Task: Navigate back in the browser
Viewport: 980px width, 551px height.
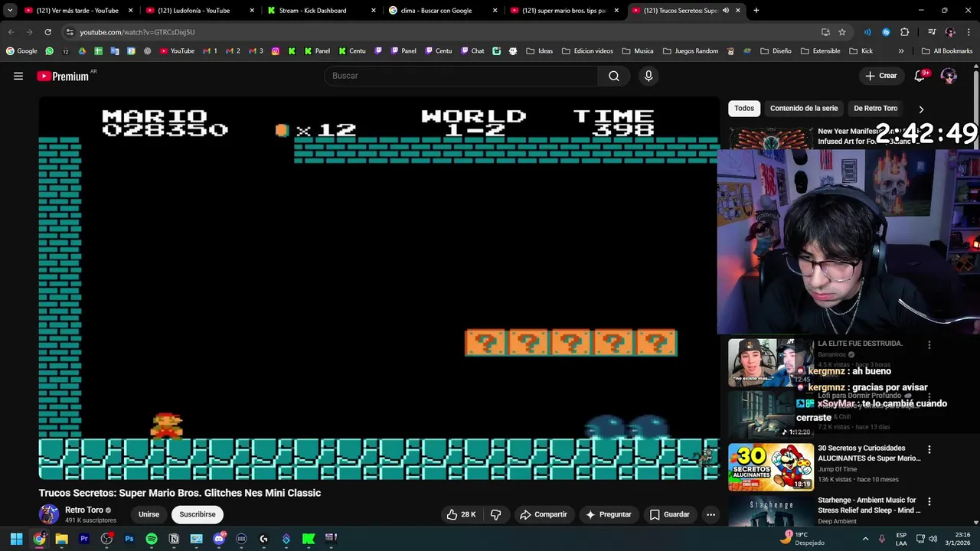Action: [11, 32]
